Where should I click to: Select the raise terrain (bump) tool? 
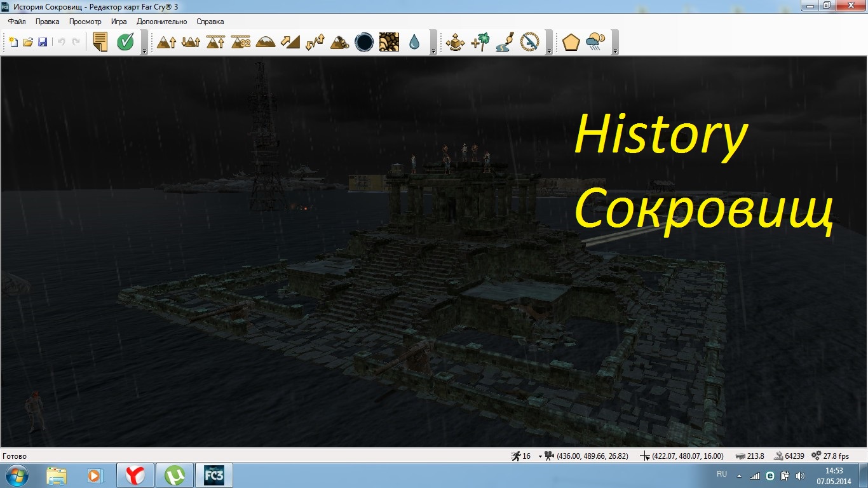point(166,42)
